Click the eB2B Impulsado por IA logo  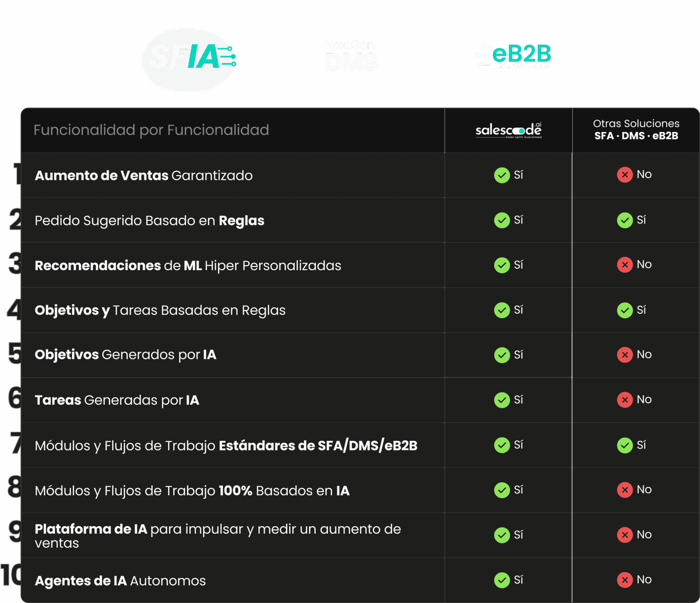click(x=513, y=56)
